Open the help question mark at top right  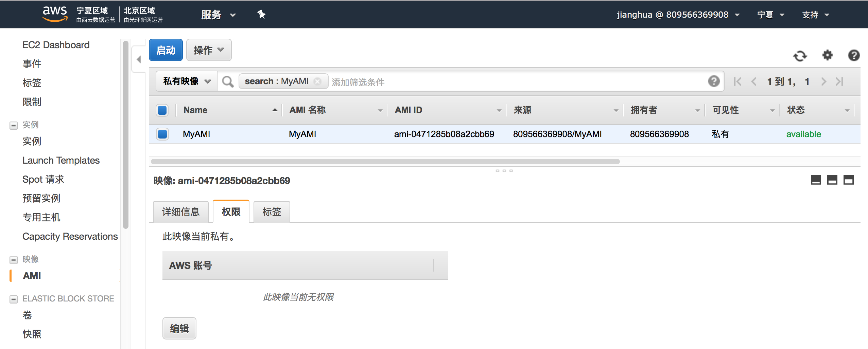pyautogui.click(x=854, y=55)
